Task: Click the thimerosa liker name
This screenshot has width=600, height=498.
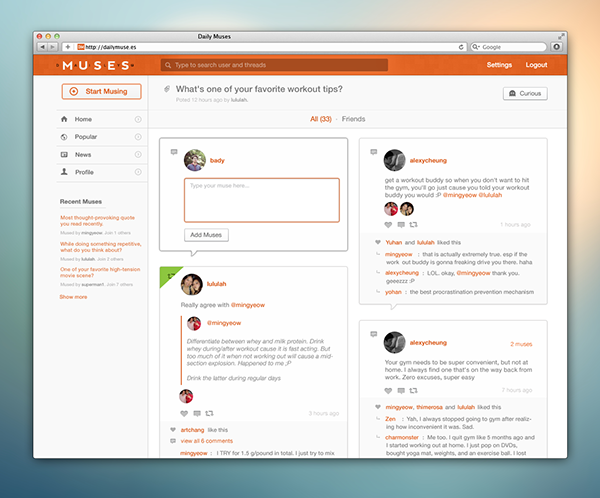Action: tap(429, 407)
